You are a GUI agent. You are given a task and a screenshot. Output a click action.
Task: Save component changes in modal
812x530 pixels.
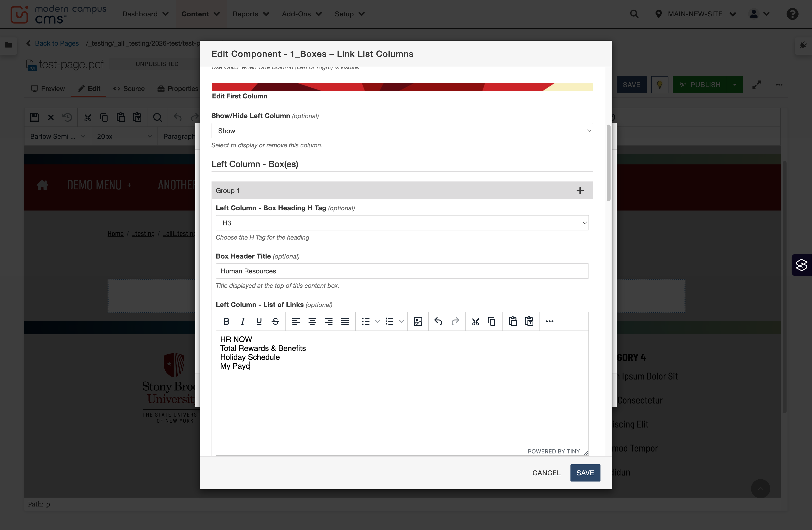pos(585,473)
